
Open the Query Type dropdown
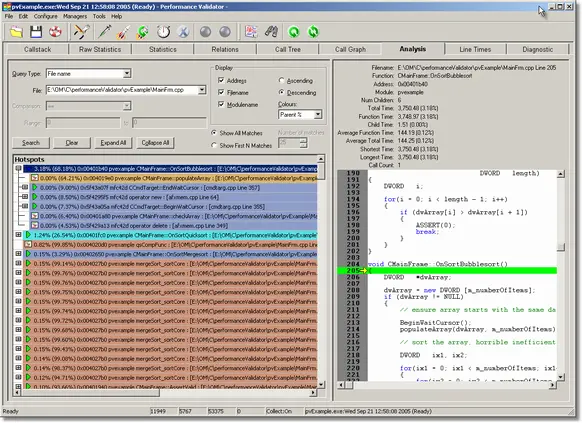pos(127,73)
